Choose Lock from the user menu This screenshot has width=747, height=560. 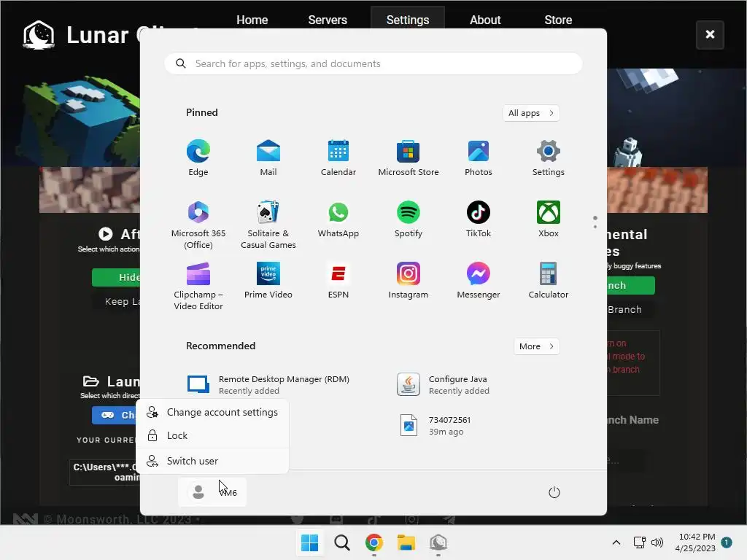pos(212,435)
